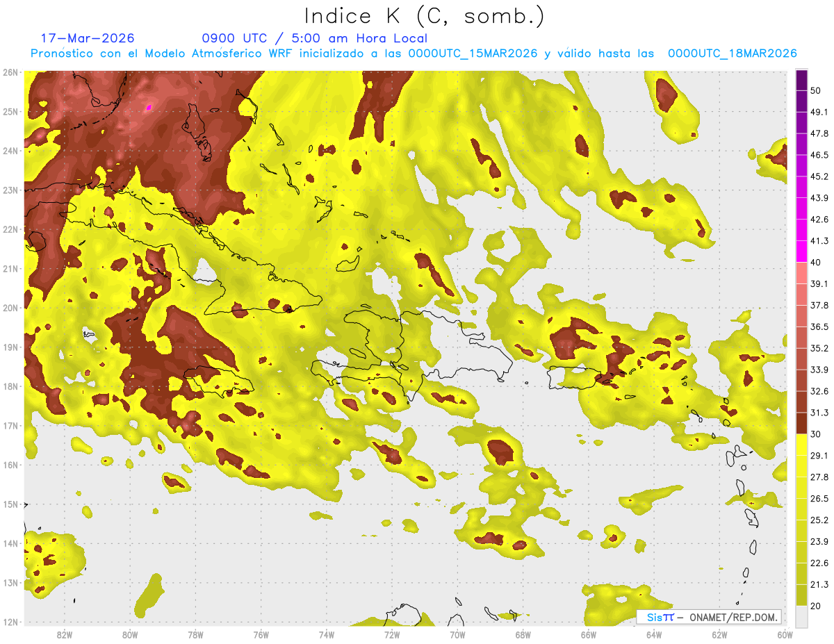
Task: Click colorbar label '21.3'
Action: point(819,584)
